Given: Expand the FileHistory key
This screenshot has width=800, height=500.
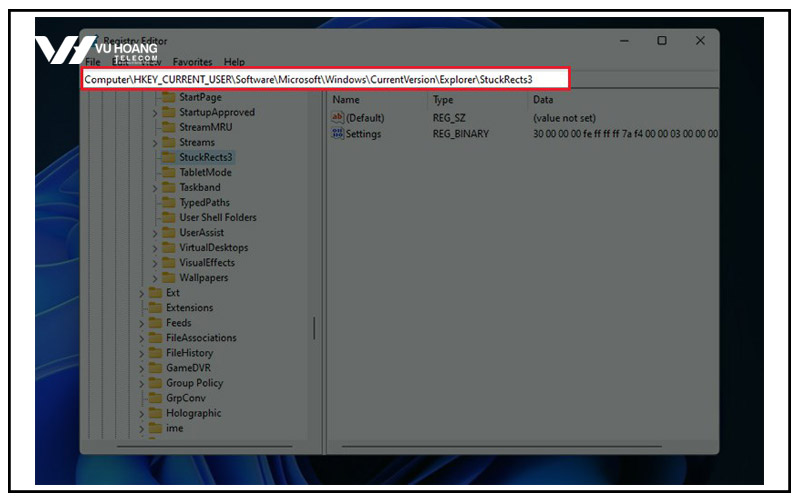Looking at the screenshot, I should tap(141, 354).
